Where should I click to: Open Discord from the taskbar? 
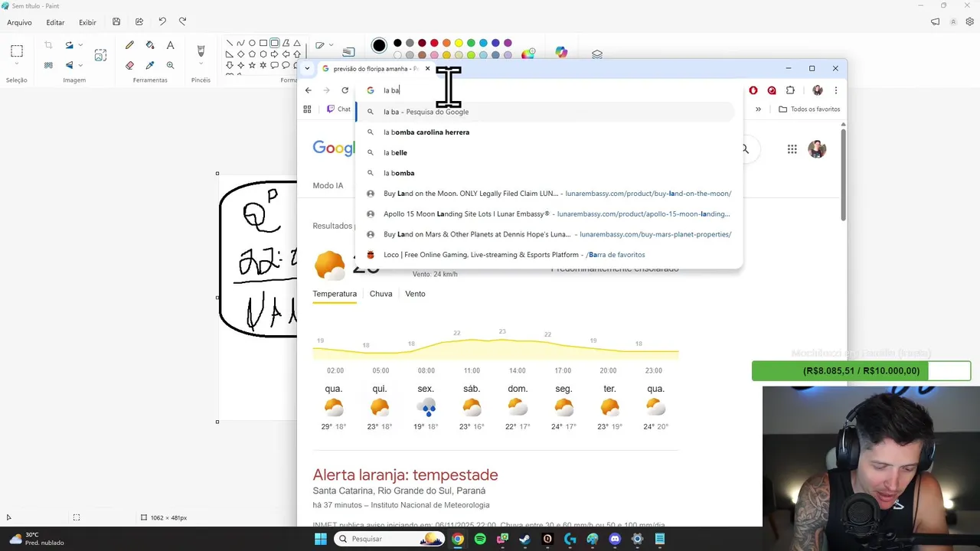tap(615, 539)
